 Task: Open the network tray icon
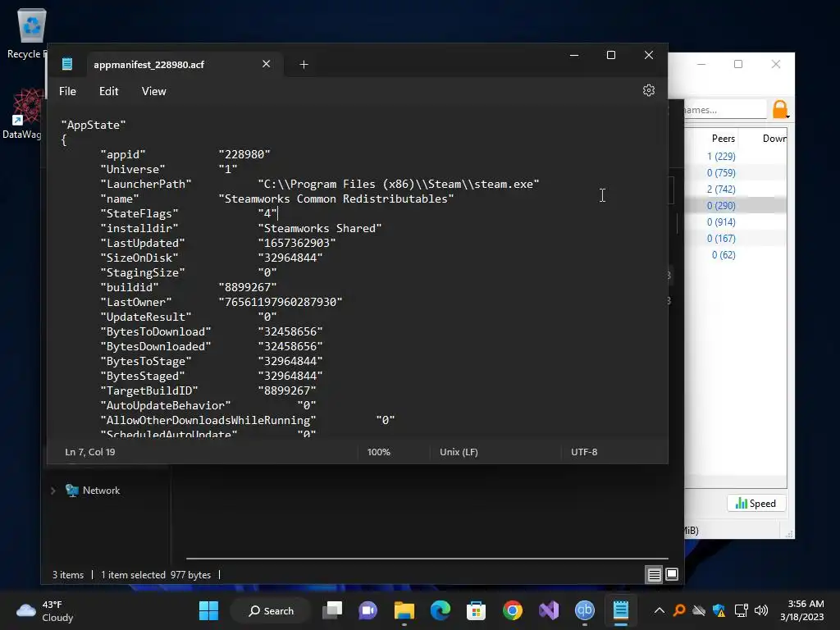coord(741,610)
